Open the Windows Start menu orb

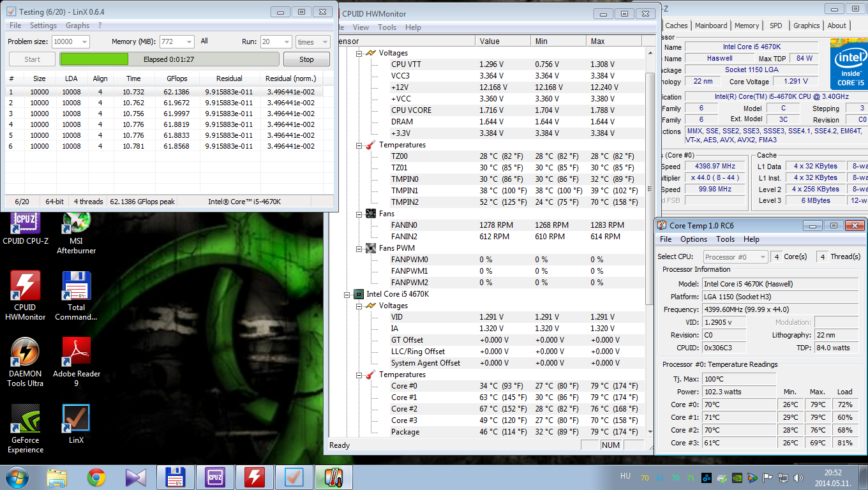17,477
